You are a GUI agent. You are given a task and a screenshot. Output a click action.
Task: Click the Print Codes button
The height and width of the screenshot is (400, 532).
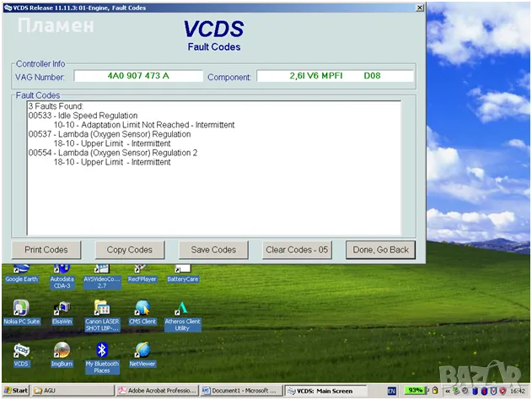pyautogui.click(x=46, y=250)
